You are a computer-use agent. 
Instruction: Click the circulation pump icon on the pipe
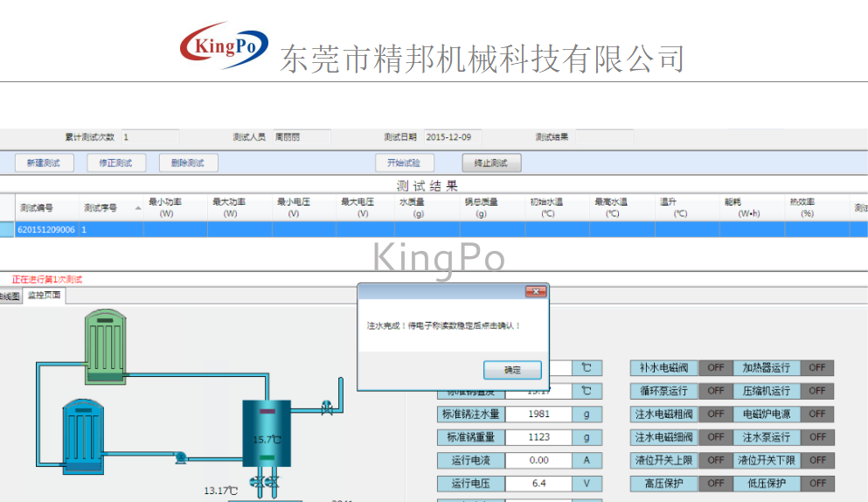pyautogui.click(x=180, y=458)
